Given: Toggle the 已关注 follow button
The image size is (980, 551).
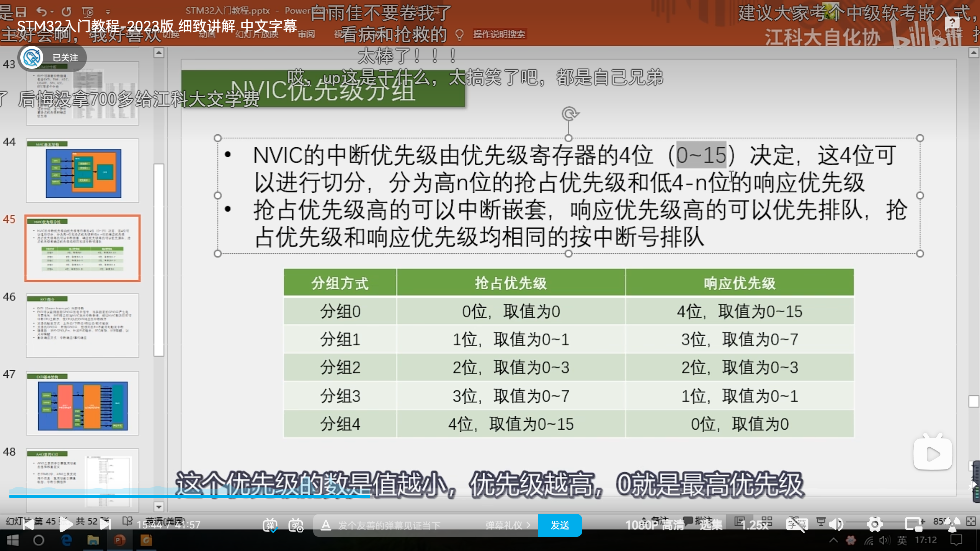Looking at the screenshot, I should pyautogui.click(x=65, y=58).
